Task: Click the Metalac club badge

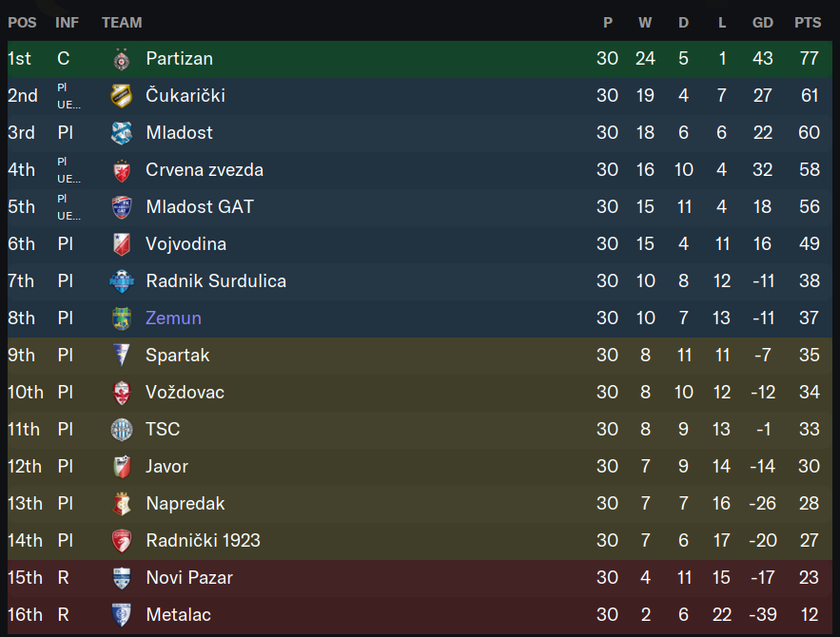Action: pyautogui.click(x=122, y=615)
